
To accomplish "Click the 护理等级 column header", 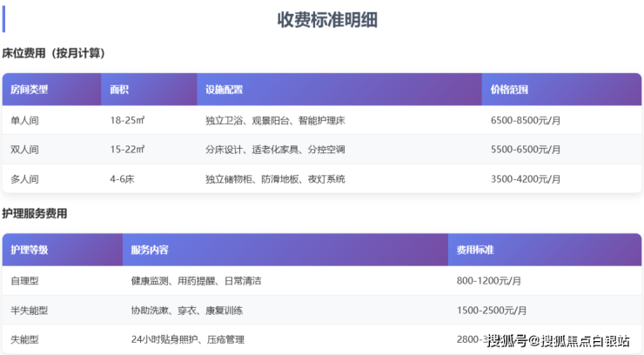I will click(x=30, y=250).
